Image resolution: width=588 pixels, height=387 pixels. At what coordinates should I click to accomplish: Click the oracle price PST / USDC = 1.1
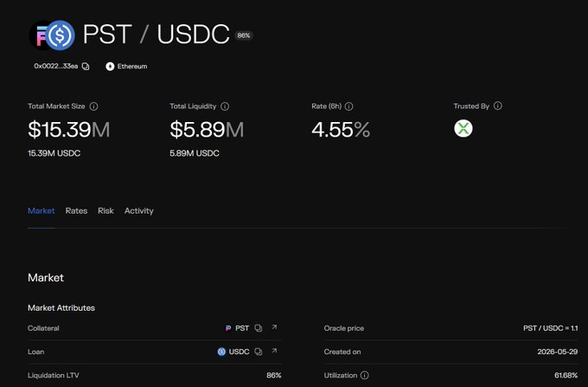tap(551, 328)
